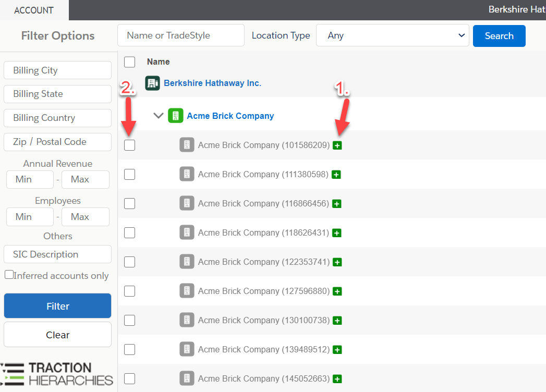
Task: Click the green building icon for Acme Brick Company
Action: [176, 116]
